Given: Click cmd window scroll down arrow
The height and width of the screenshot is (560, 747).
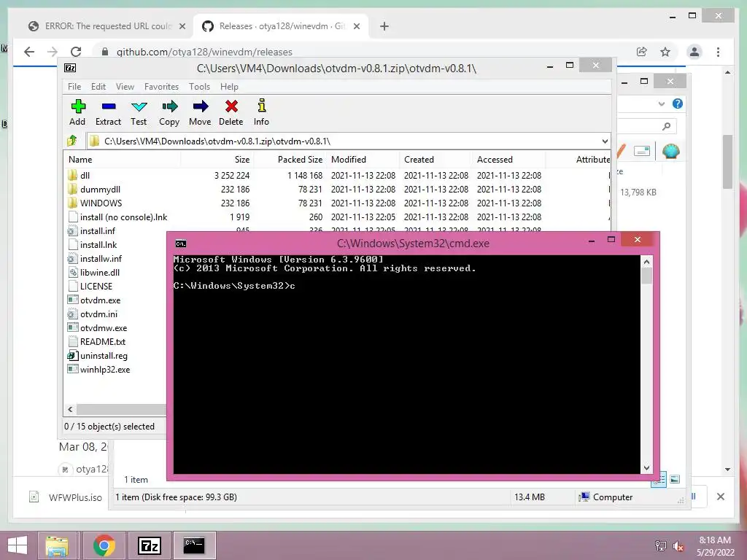Looking at the screenshot, I should (x=646, y=467).
